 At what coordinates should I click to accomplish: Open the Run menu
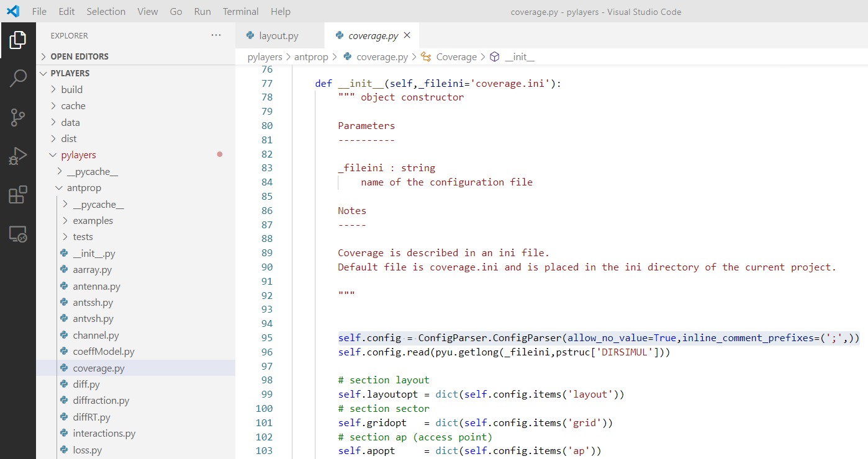click(202, 11)
